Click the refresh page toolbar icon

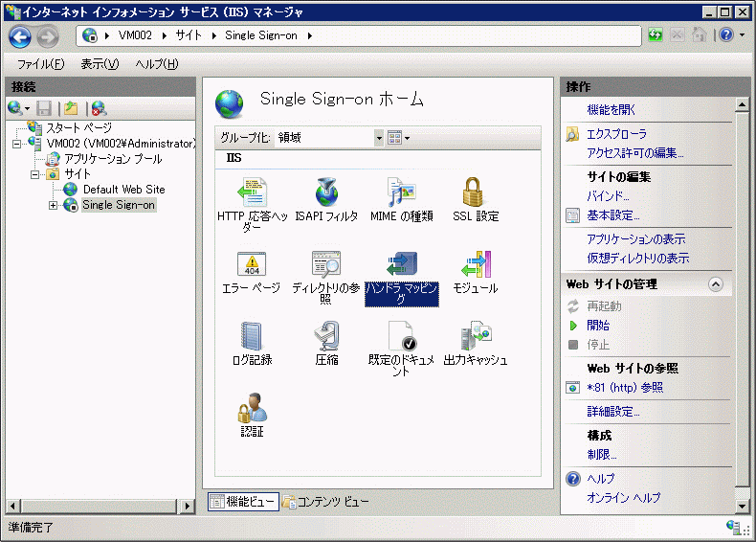click(656, 35)
